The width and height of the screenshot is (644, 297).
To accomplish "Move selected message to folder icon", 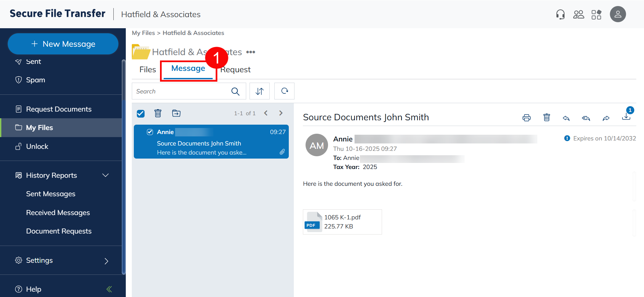I will (x=176, y=113).
